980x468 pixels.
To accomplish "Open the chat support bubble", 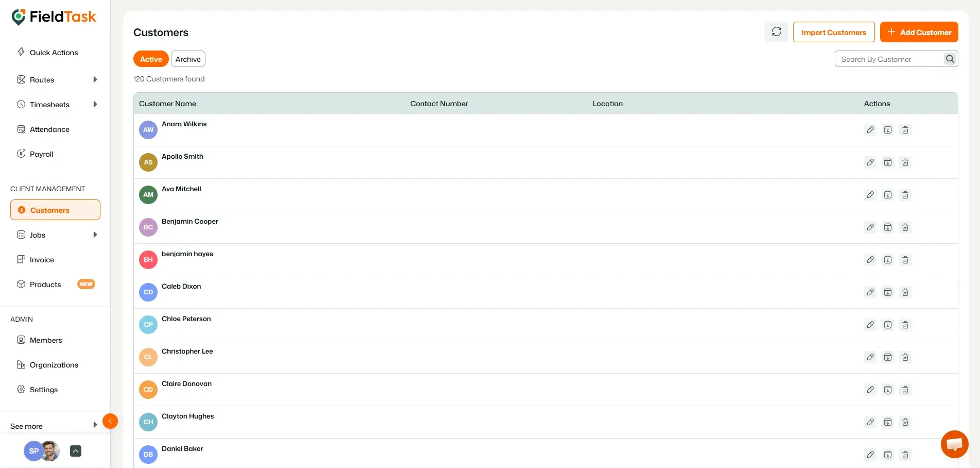I will click(x=954, y=444).
